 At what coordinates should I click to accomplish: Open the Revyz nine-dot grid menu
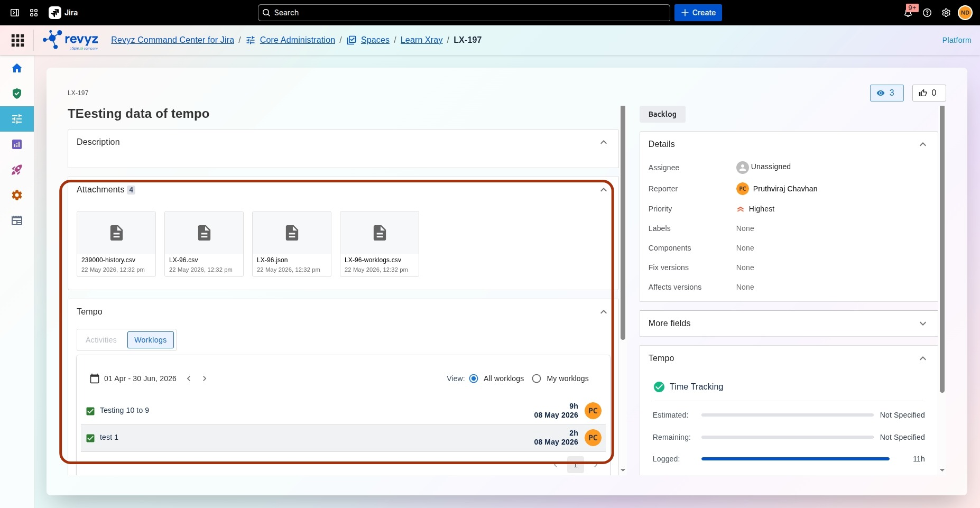pos(17,40)
